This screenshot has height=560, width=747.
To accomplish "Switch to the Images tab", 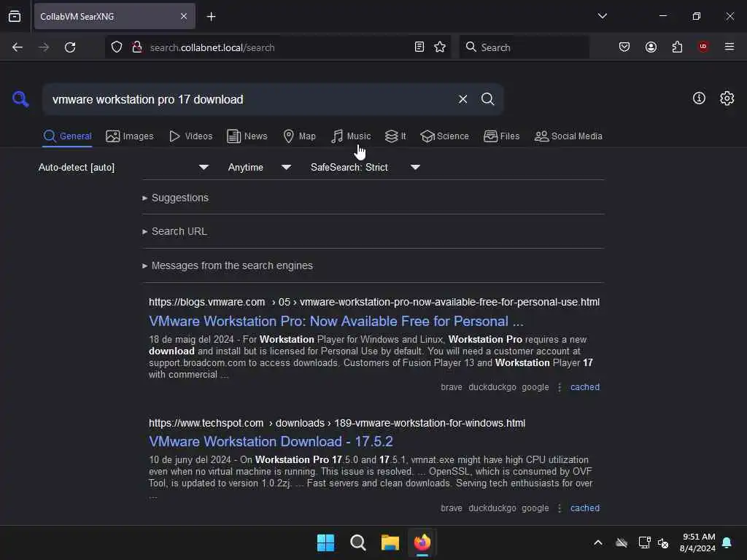I will point(130,136).
